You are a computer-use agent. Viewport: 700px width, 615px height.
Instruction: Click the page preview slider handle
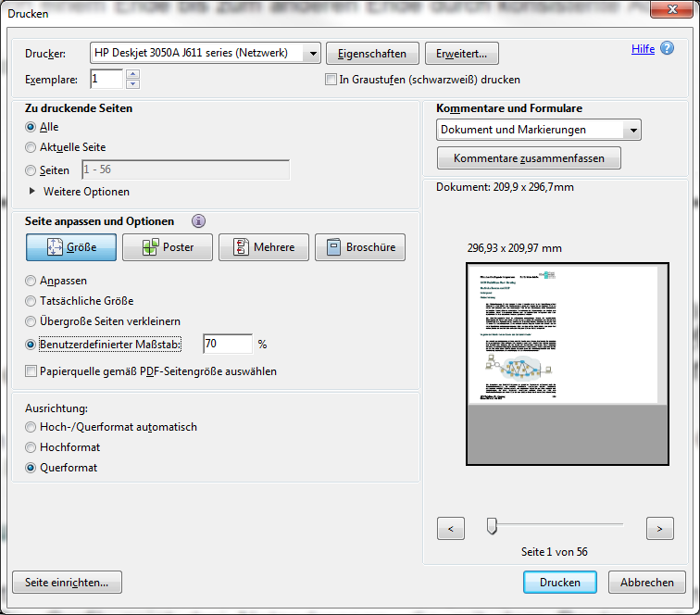point(492,526)
